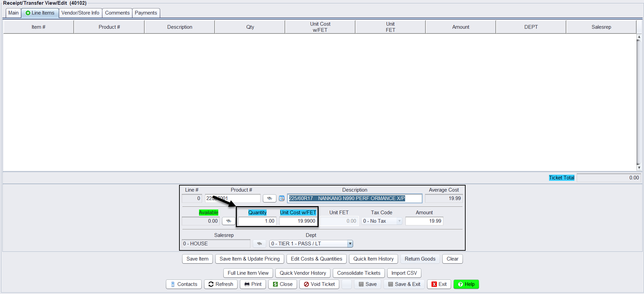Viewport: 644px width, 294px height.
Task: Refresh the receipt with the Refresh button
Action: (x=221, y=284)
